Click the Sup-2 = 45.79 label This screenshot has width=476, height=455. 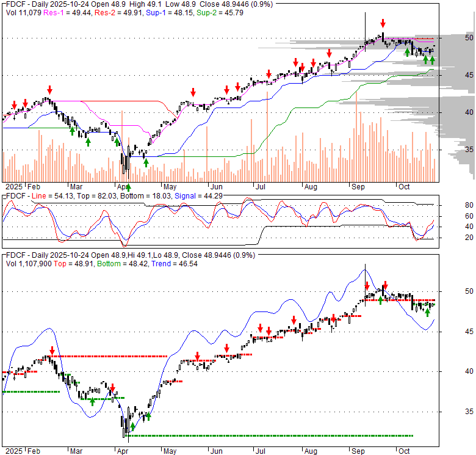(x=220, y=13)
